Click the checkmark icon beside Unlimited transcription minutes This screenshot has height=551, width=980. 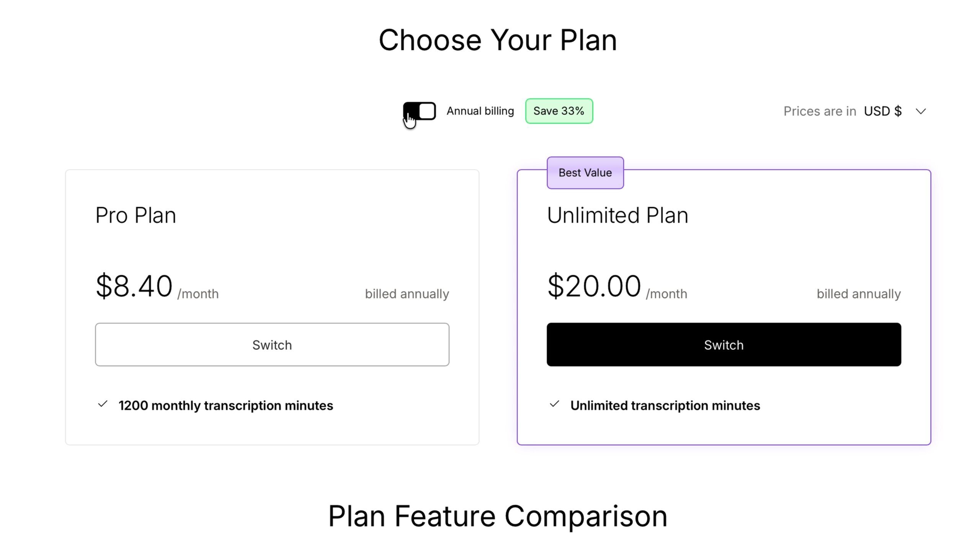point(554,404)
